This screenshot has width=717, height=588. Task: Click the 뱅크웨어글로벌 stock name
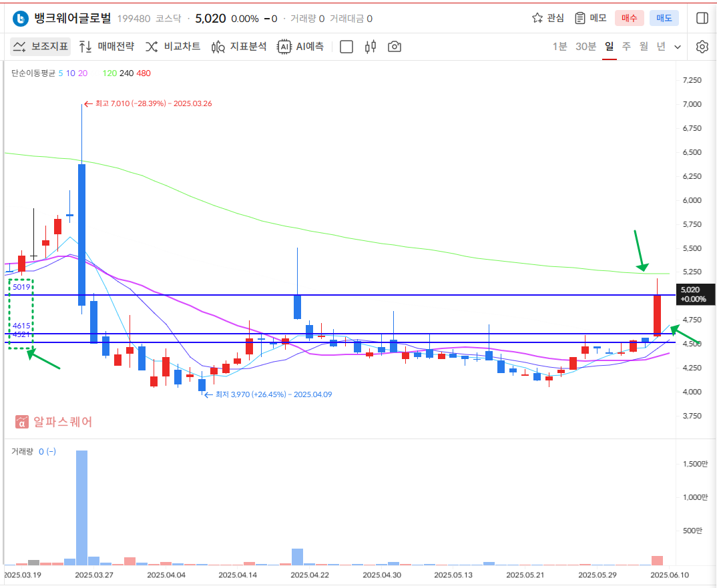tap(73, 18)
